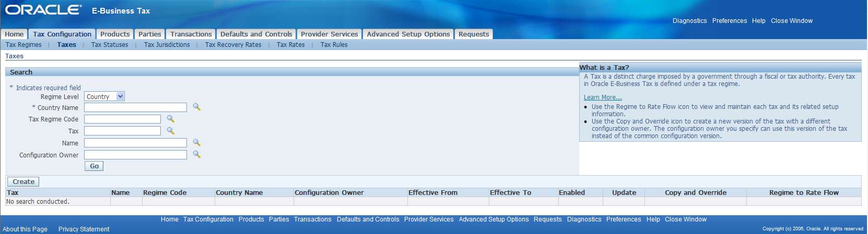Click the magnifier icon beside Tax field
868x234 pixels.
[x=170, y=131]
